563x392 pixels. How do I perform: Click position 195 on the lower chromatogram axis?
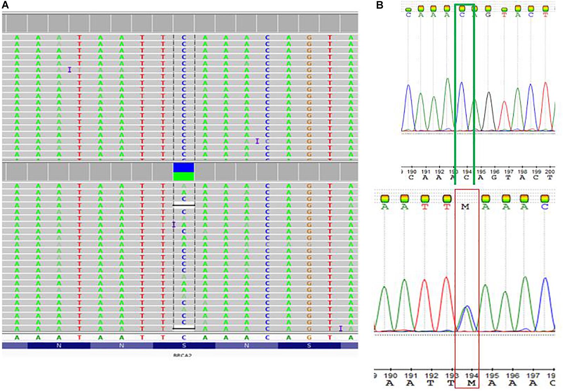[492, 376]
